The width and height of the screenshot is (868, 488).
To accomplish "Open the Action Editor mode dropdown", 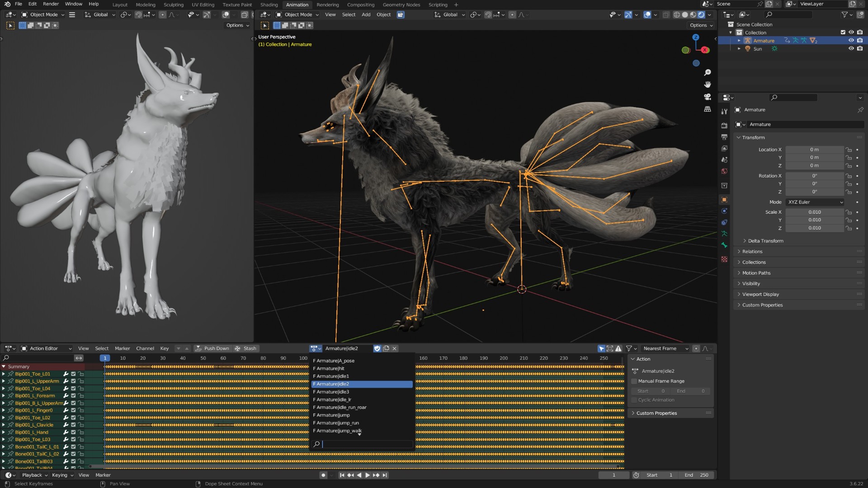I will tap(46, 348).
